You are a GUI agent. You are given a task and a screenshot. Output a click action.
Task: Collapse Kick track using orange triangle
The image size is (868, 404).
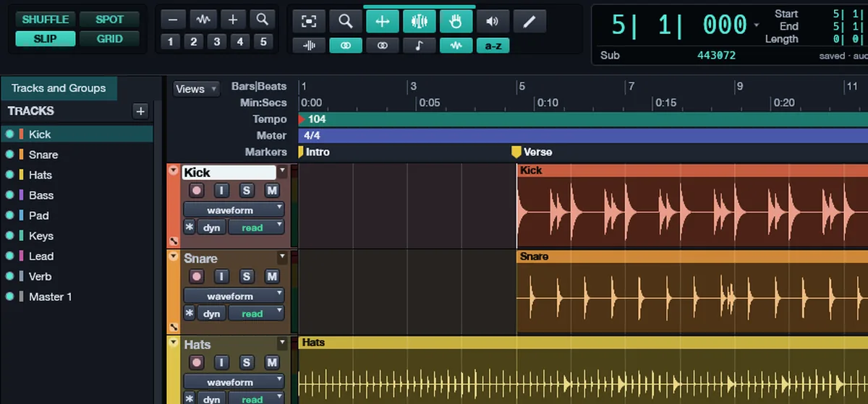(x=172, y=171)
